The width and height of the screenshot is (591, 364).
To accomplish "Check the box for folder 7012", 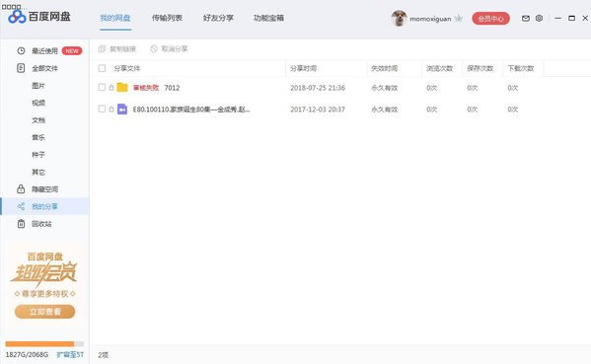I will pyautogui.click(x=102, y=88).
